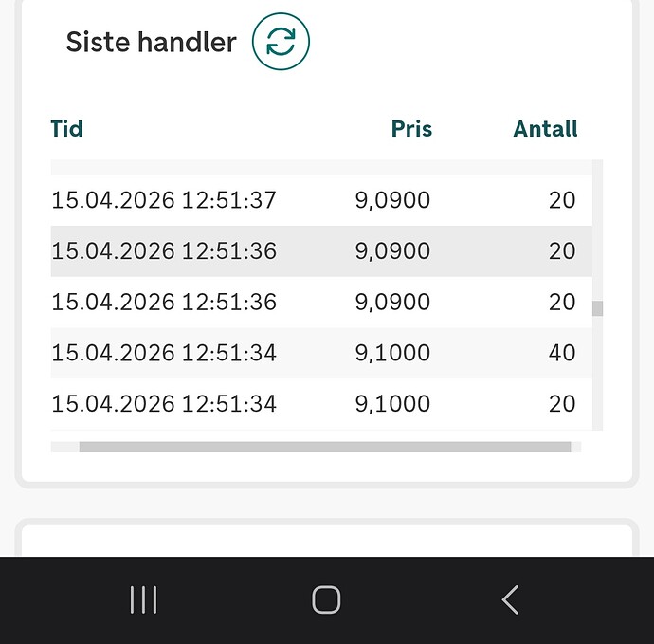Screen dimensions: 654x644
Task: Tap the Android back arrow
Action: coord(510,599)
